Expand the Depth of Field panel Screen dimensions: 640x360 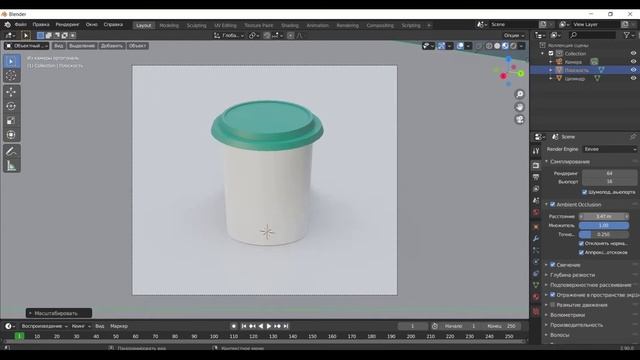(x=572, y=275)
